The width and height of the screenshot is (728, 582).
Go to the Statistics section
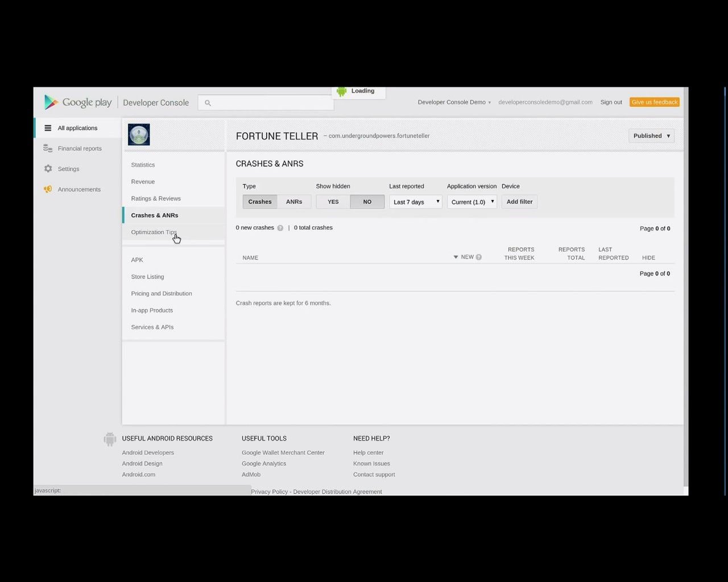click(x=143, y=165)
